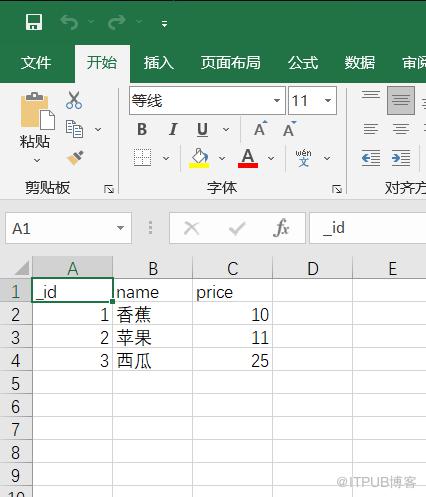
Task: Toggle Bold formatting
Action: [142, 129]
